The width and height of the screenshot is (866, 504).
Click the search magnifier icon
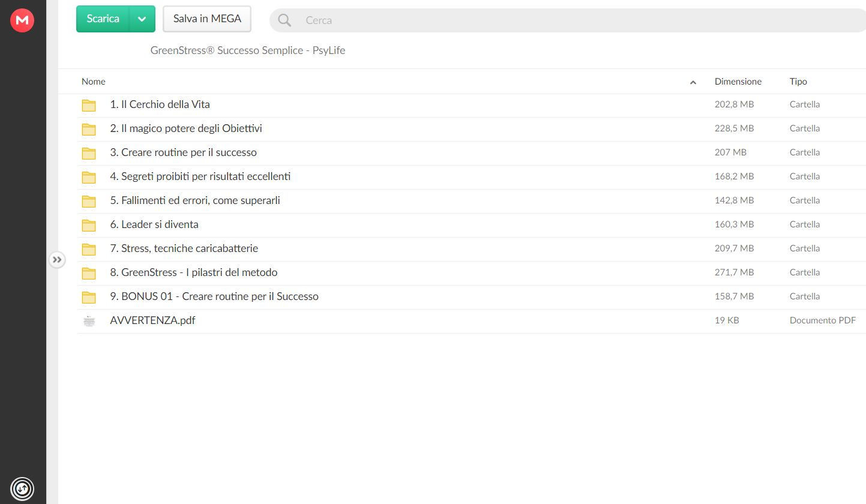tap(284, 20)
